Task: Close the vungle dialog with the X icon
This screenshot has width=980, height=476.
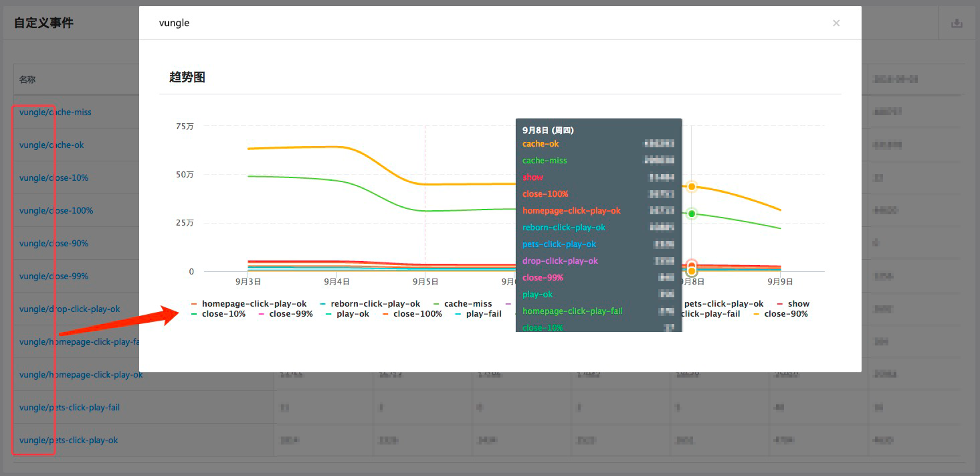Action: [836, 23]
